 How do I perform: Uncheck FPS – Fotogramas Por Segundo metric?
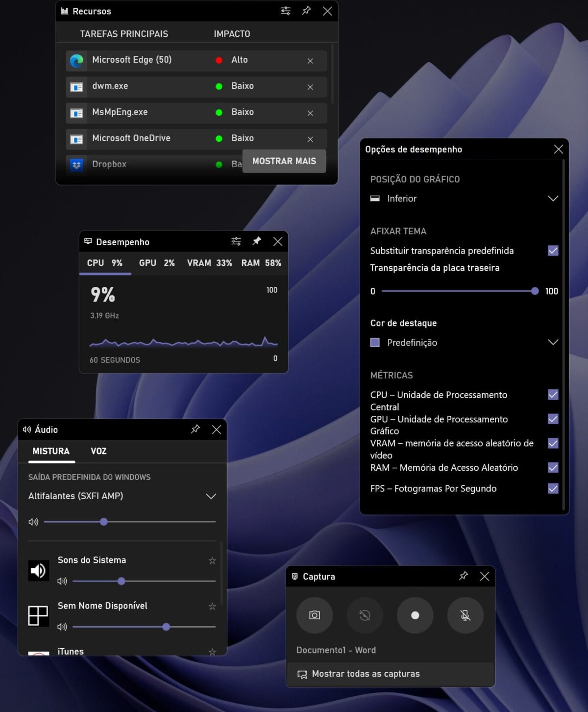coord(553,488)
